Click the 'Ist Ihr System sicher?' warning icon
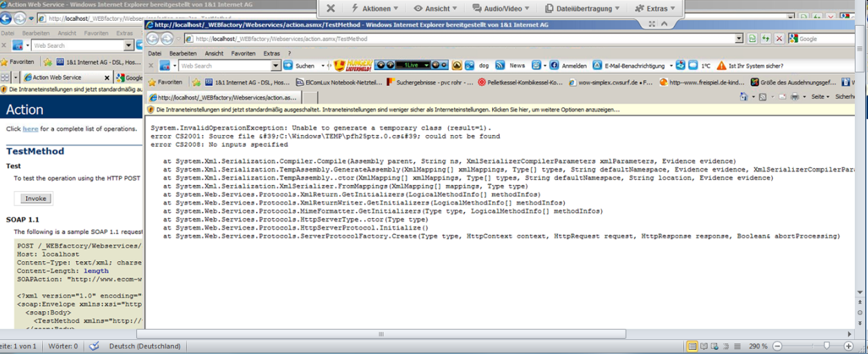This screenshot has width=868, height=354. (721, 66)
